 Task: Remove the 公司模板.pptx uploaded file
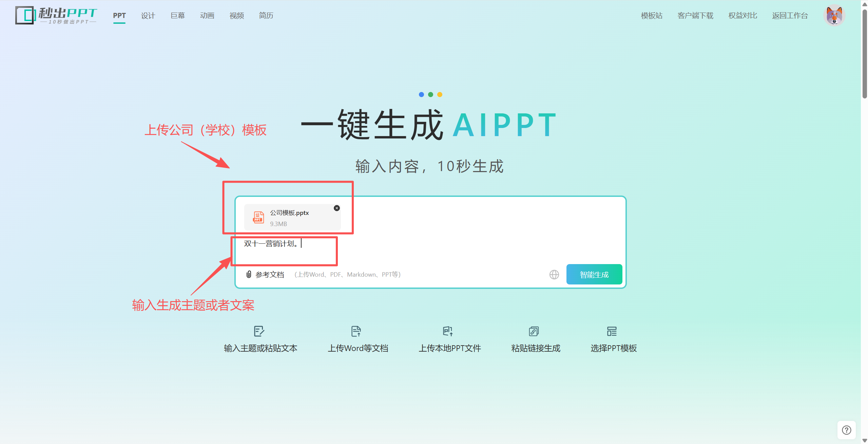[x=336, y=208]
